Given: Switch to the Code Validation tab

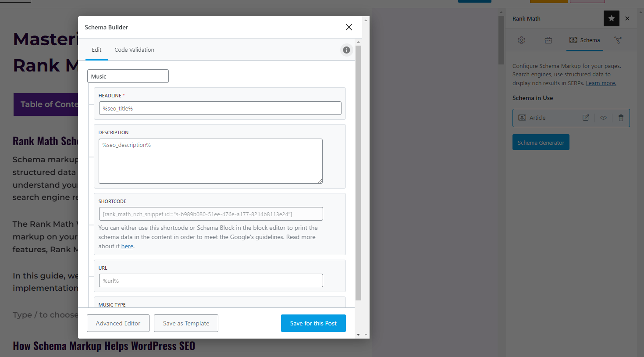Looking at the screenshot, I should 134,50.
